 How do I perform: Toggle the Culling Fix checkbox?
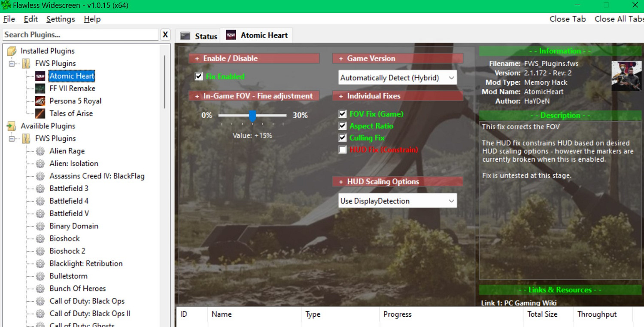point(343,138)
